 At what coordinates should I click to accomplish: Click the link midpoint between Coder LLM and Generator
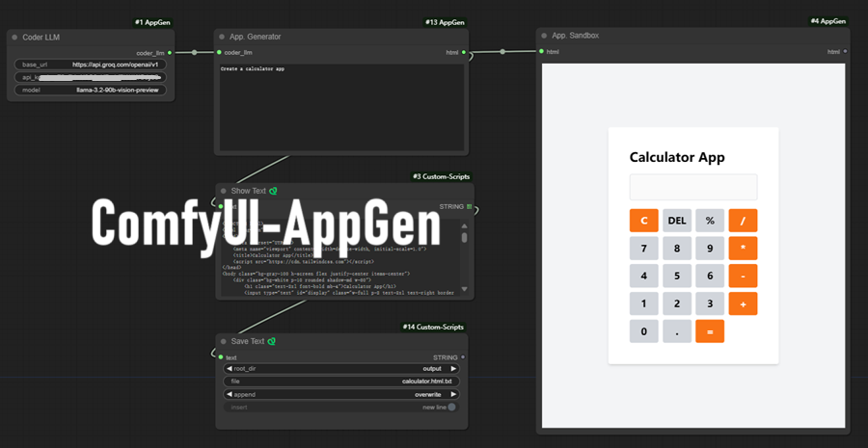coord(194,53)
